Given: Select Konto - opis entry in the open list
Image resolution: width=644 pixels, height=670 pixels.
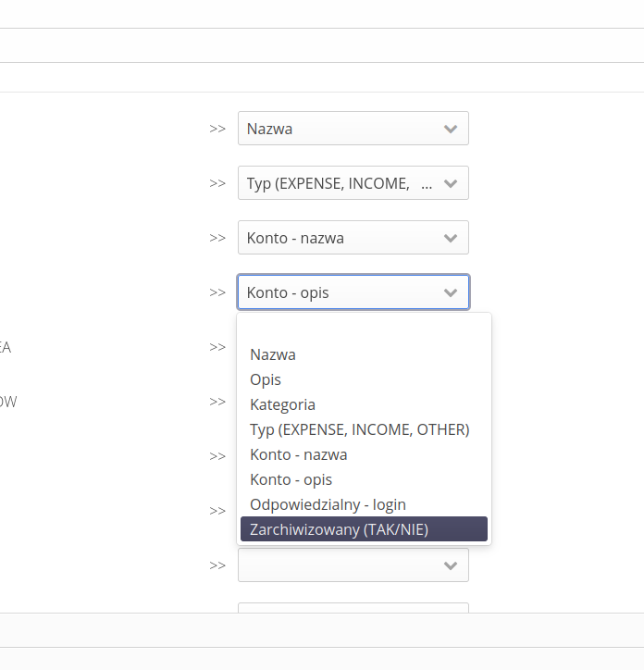Looking at the screenshot, I should click(x=291, y=479).
